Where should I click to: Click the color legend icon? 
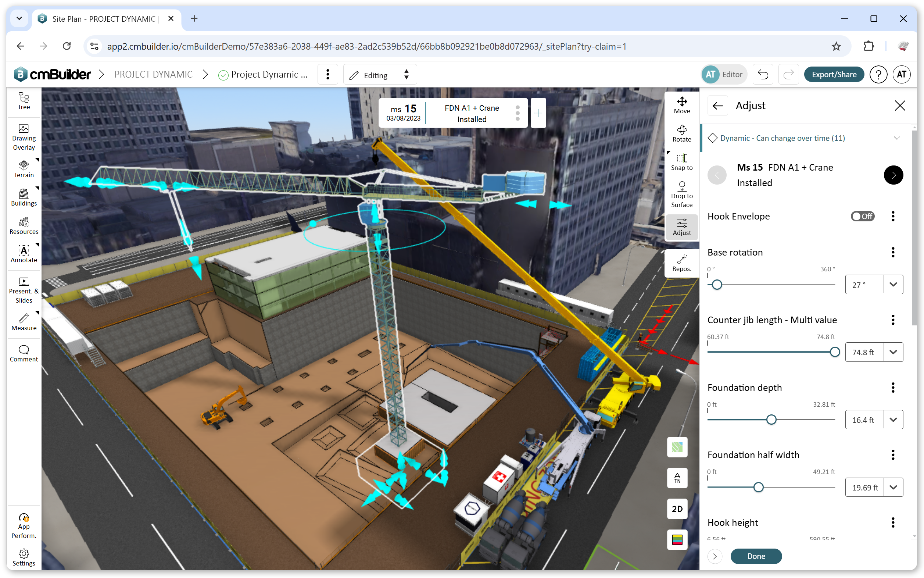[677, 539]
